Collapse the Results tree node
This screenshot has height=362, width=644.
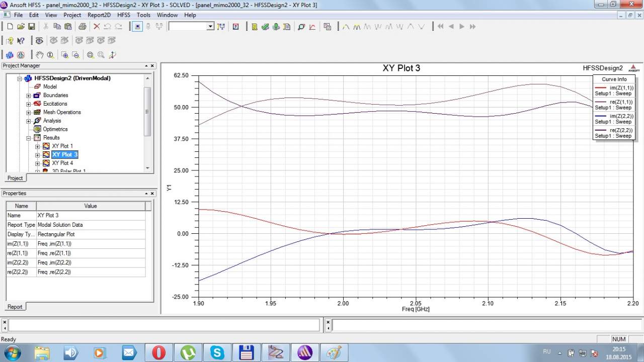pos(29,138)
